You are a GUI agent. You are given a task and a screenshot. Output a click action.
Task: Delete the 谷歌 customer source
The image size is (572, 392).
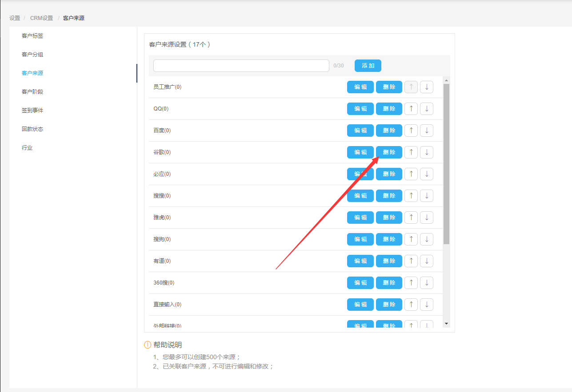pos(389,152)
